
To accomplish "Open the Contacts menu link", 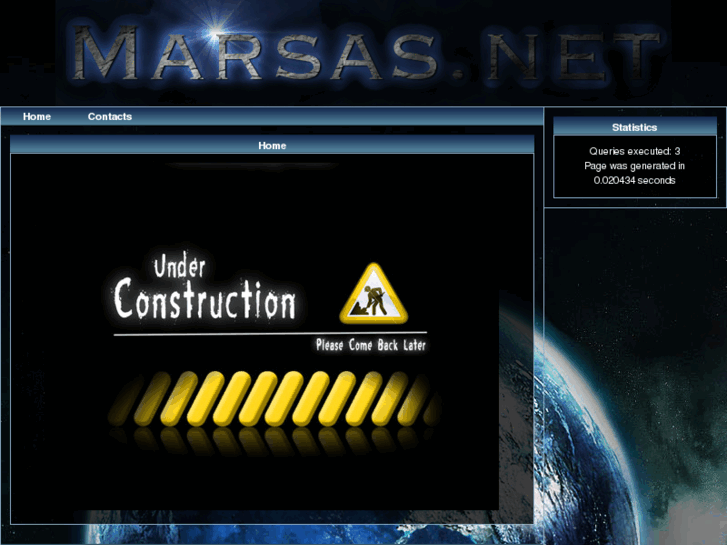I will pyautogui.click(x=110, y=116).
